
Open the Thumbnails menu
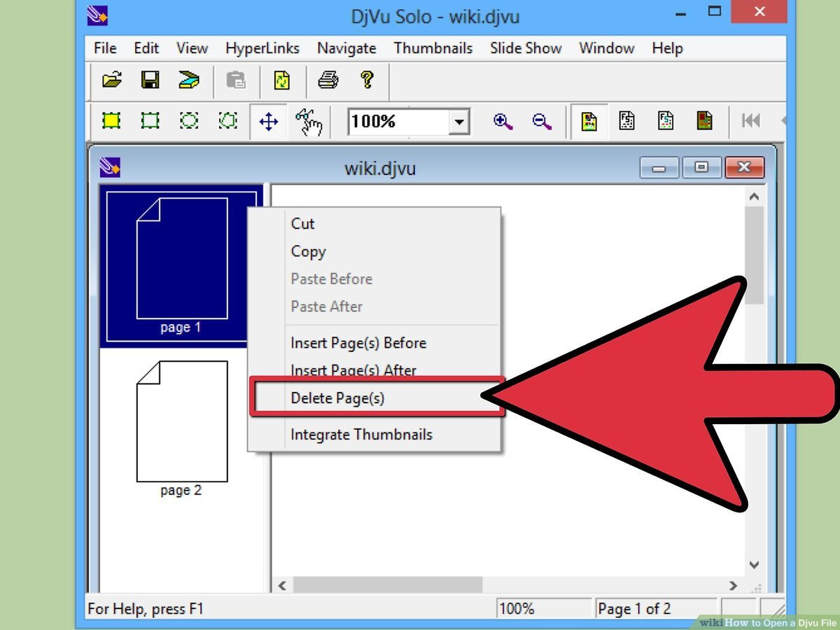[x=433, y=48]
